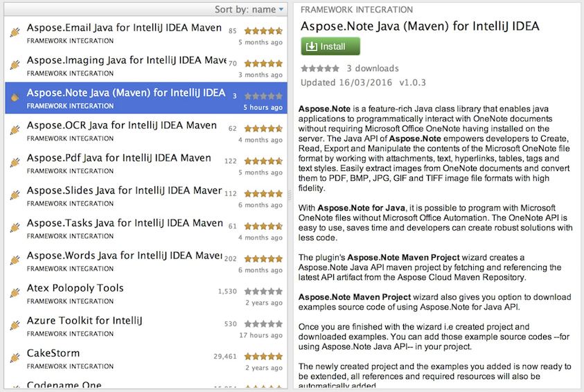Select the plug icon for Aspose.Tasks Java
Screen dimensions: 584x392
(x=15, y=227)
